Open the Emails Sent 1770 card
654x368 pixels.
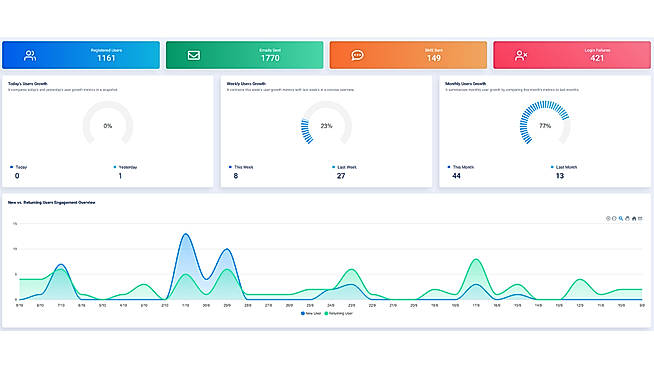(244, 55)
